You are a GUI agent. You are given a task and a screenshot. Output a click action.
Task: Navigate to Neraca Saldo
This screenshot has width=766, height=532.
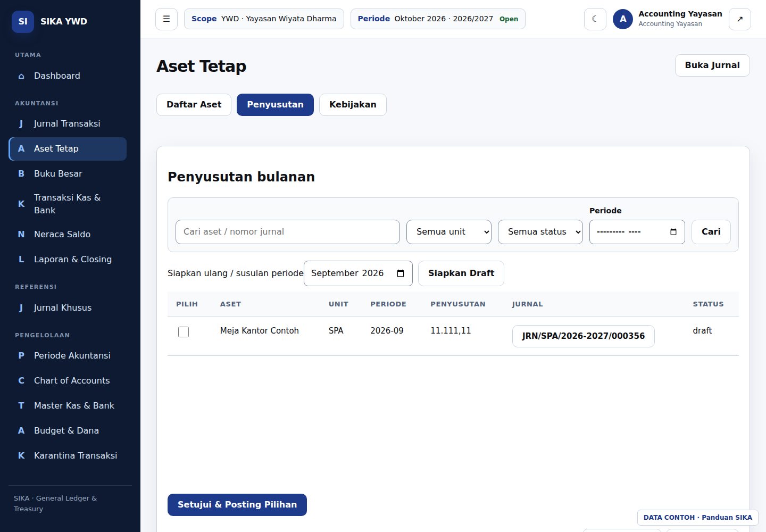coord(68,234)
